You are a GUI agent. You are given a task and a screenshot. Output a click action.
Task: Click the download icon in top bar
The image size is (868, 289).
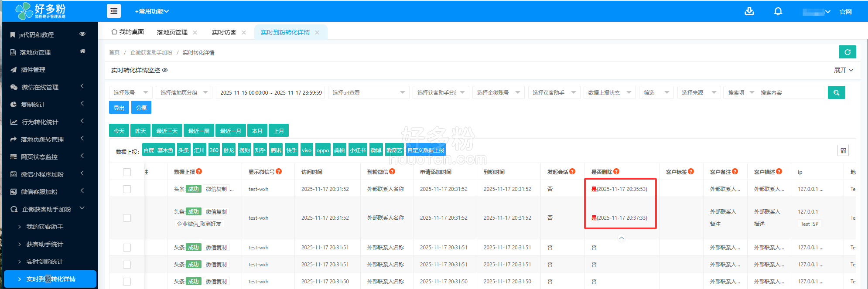click(749, 11)
